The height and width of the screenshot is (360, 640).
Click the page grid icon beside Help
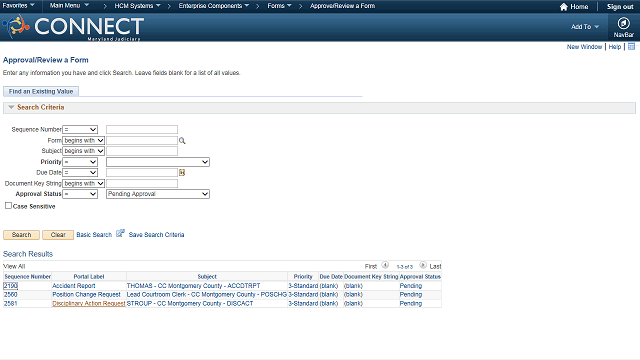(631, 47)
